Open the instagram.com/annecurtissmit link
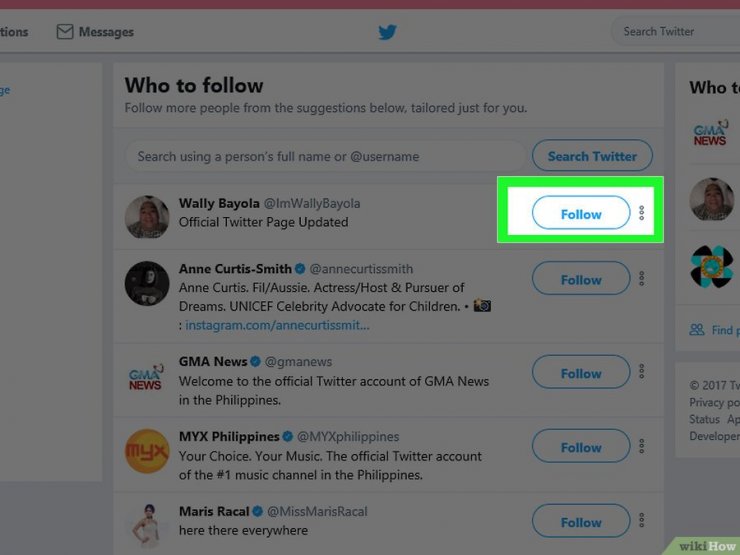Viewport: 740px width, 555px height. pos(277,325)
